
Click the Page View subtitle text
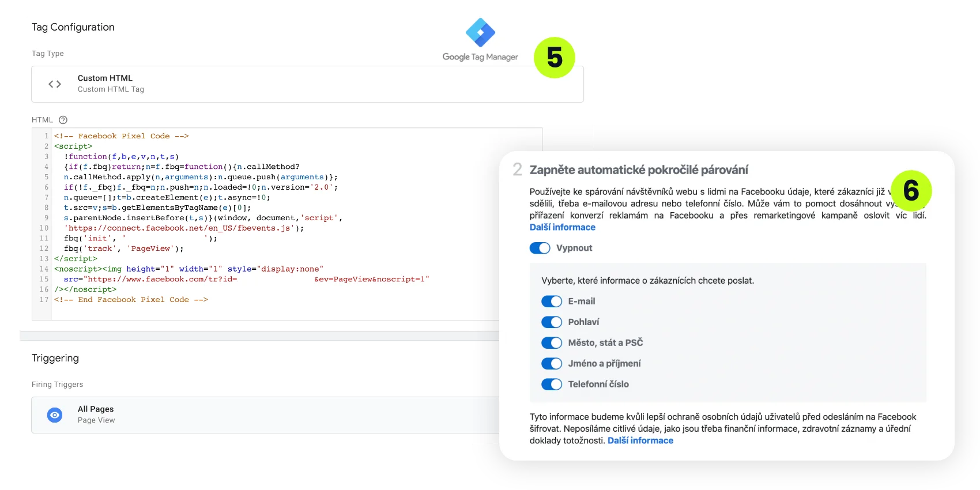pos(96,420)
